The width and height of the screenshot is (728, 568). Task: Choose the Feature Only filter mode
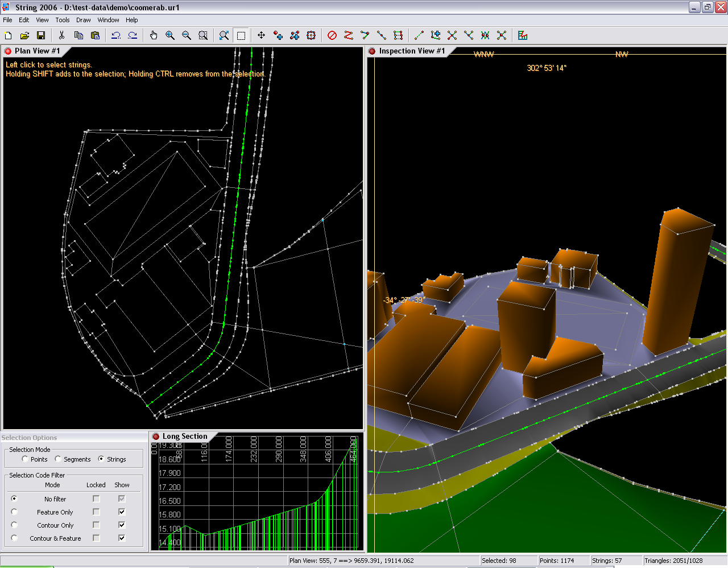coord(14,512)
